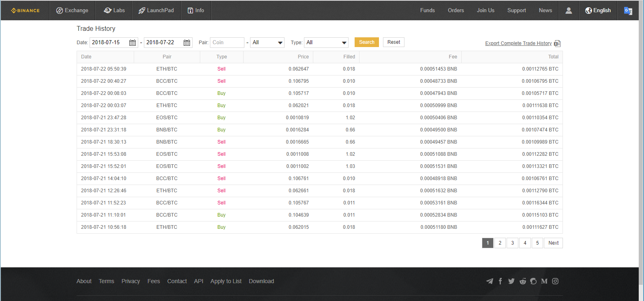The height and width of the screenshot is (301, 644).
Task: Open the Exchange menu
Action: tap(72, 11)
